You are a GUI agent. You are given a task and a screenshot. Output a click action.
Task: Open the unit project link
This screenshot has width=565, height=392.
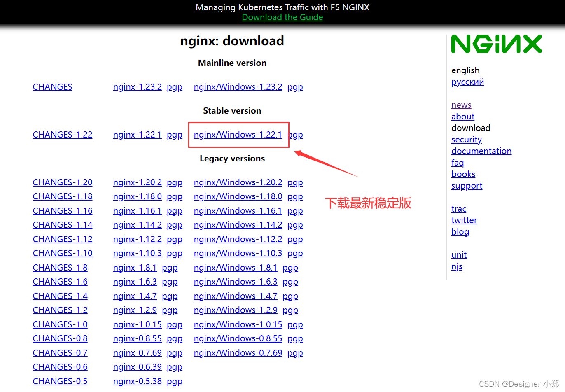click(459, 255)
